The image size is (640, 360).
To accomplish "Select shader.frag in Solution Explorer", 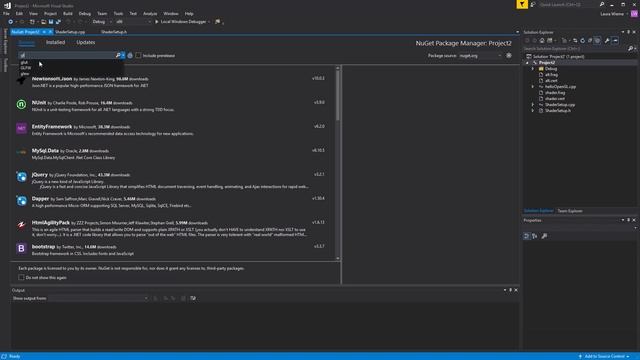I will (555, 93).
